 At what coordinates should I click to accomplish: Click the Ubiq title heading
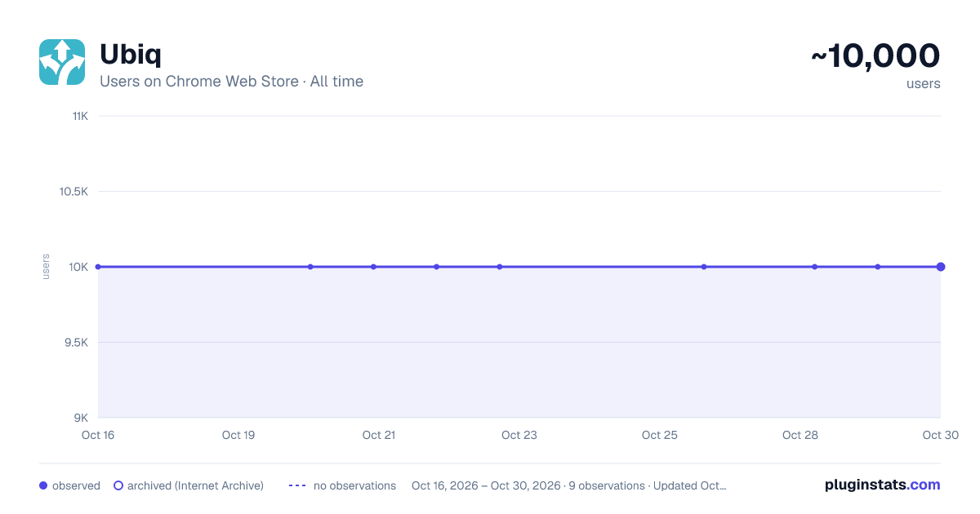click(x=131, y=54)
